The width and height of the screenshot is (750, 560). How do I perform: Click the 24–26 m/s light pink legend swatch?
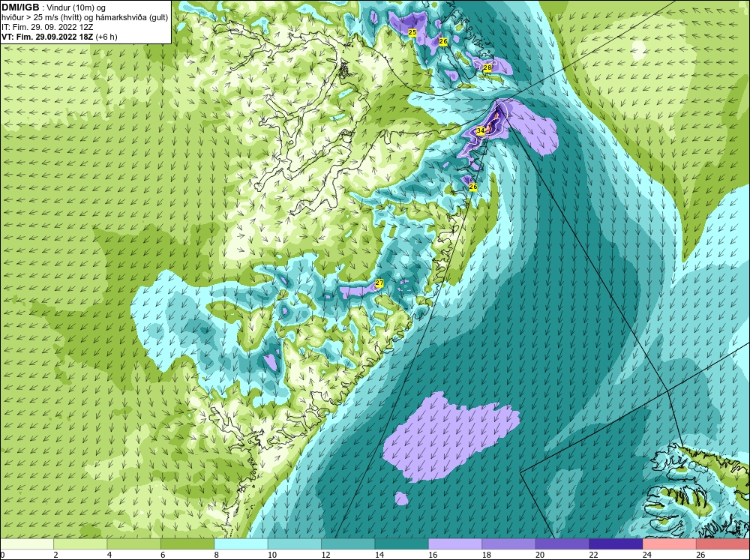670,544
